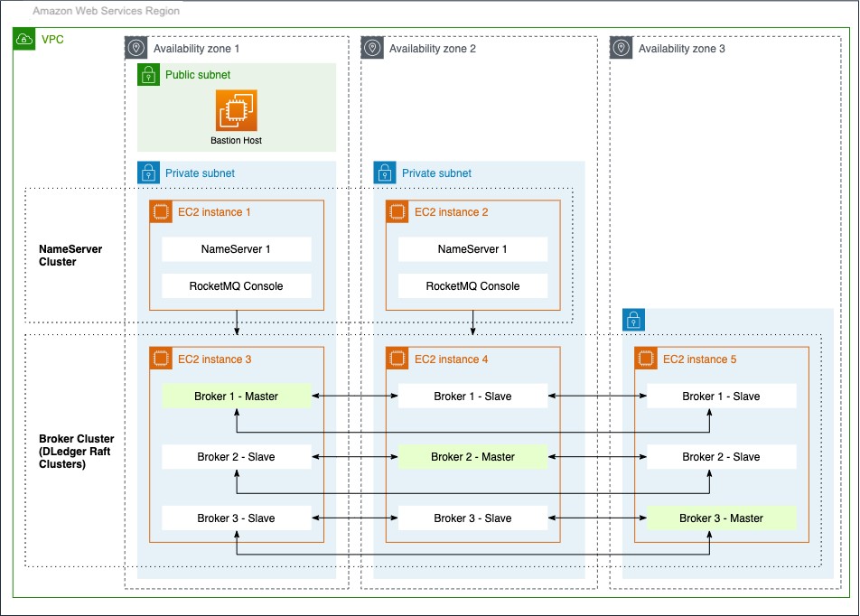This screenshot has width=860, height=616.
Task: Click the Private subnet label in zone 2
Action: pyautogui.click(x=436, y=173)
